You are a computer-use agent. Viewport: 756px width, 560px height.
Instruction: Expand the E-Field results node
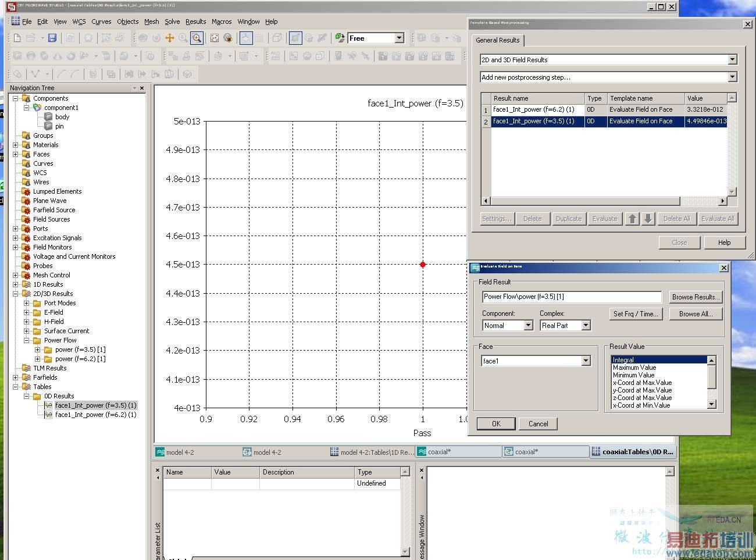[27, 312]
